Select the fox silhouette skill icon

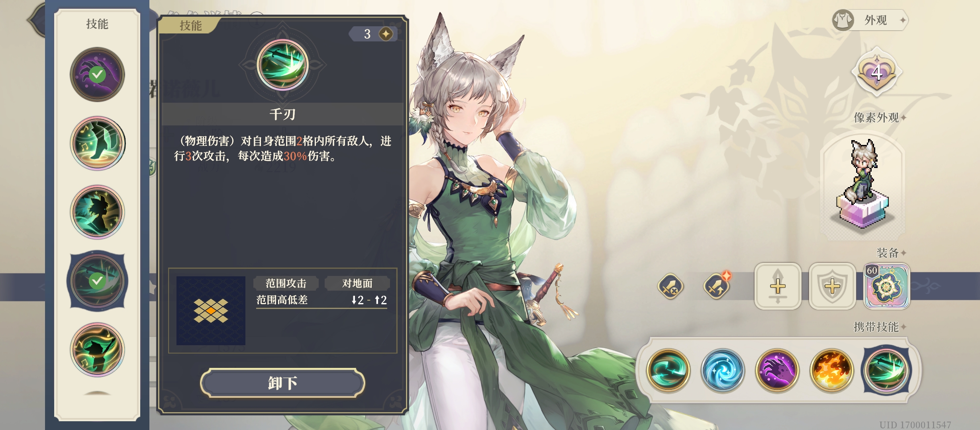pos(97,212)
